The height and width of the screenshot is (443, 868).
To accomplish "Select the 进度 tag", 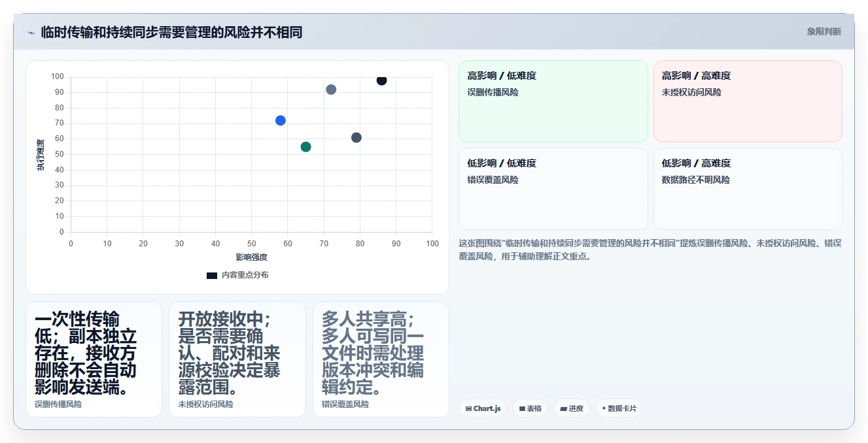I will click(571, 408).
